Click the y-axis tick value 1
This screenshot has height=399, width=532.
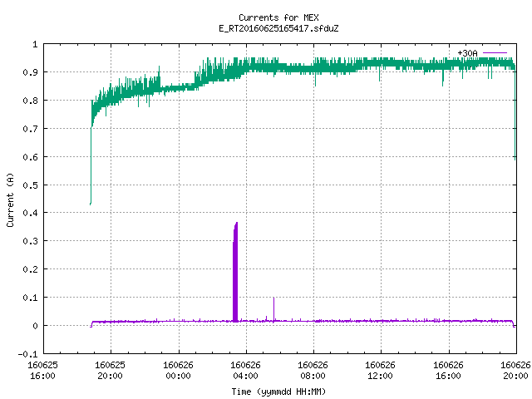click(x=35, y=44)
